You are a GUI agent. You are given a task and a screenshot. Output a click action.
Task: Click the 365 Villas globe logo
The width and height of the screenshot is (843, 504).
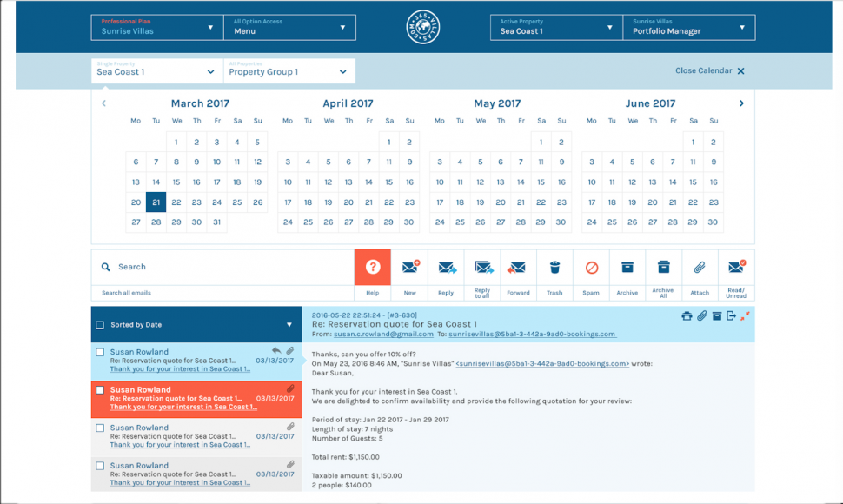(x=422, y=27)
